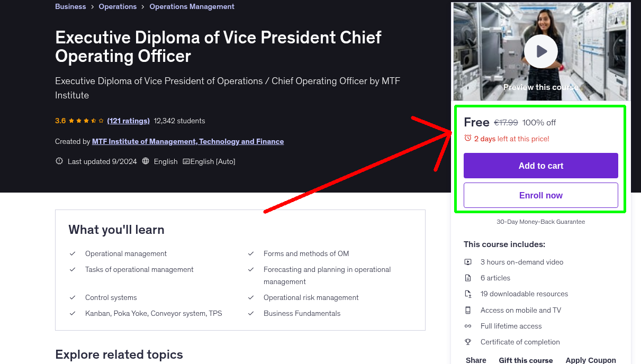Screen dimensions: 641x364
Task: Click the articles document icon
Action: (468, 277)
